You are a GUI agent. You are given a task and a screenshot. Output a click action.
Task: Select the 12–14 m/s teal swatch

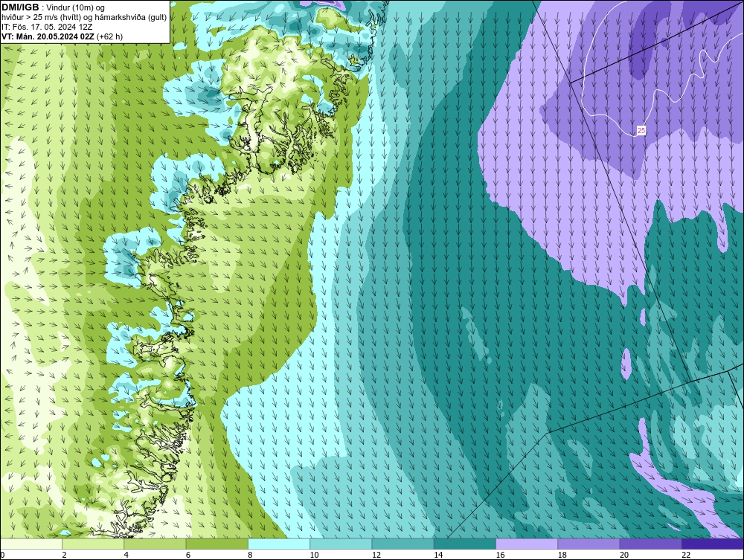[x=403, y=544]
